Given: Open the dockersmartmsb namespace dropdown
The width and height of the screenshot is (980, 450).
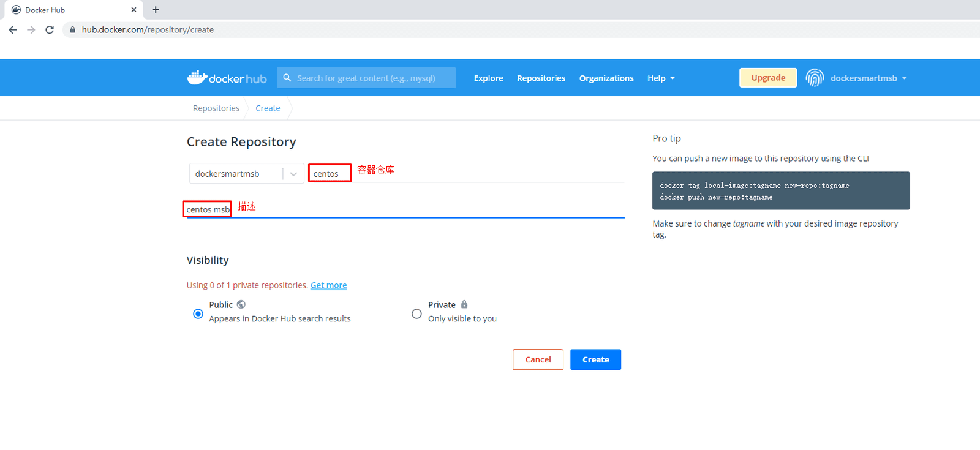Looking at the screenshot, I should pos(246,174).
